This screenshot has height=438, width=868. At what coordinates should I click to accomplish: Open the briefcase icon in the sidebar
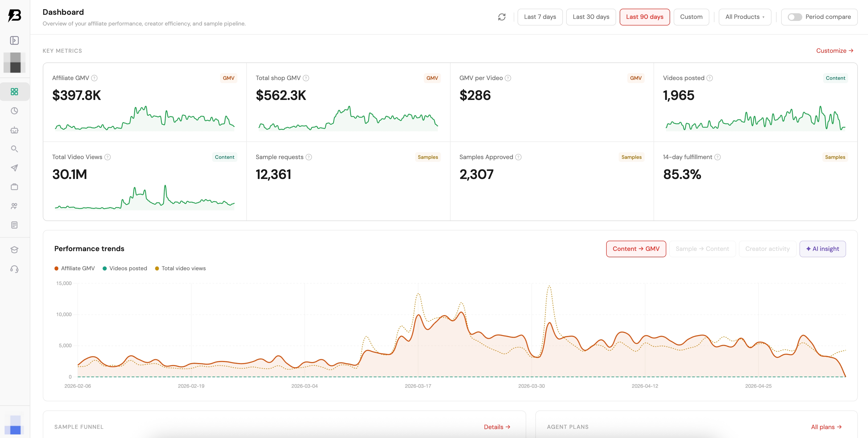tap(14, 187)
